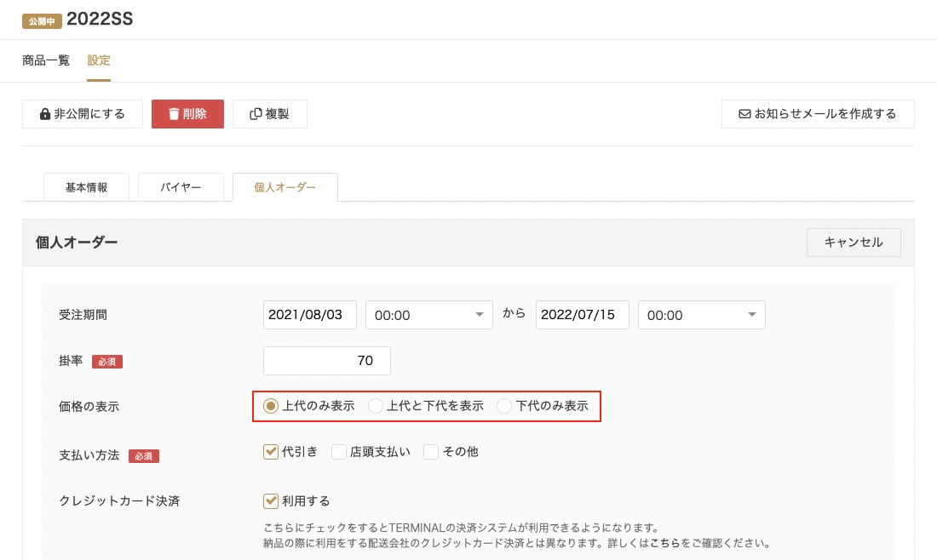Click the 2021/08/03 start date field
This screenshot has height=560, width=937.
click(309, 314)
